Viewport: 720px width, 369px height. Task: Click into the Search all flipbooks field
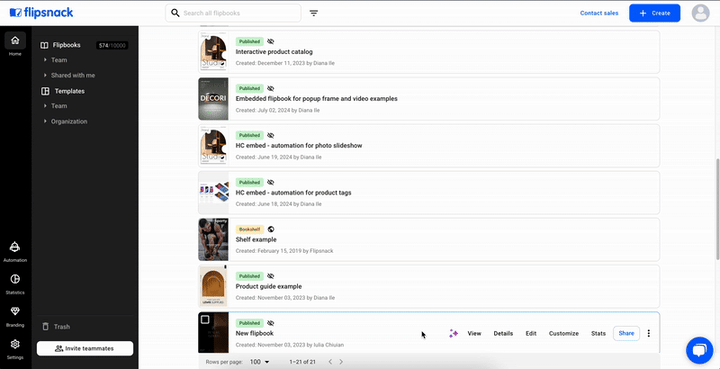click(233, 13)
